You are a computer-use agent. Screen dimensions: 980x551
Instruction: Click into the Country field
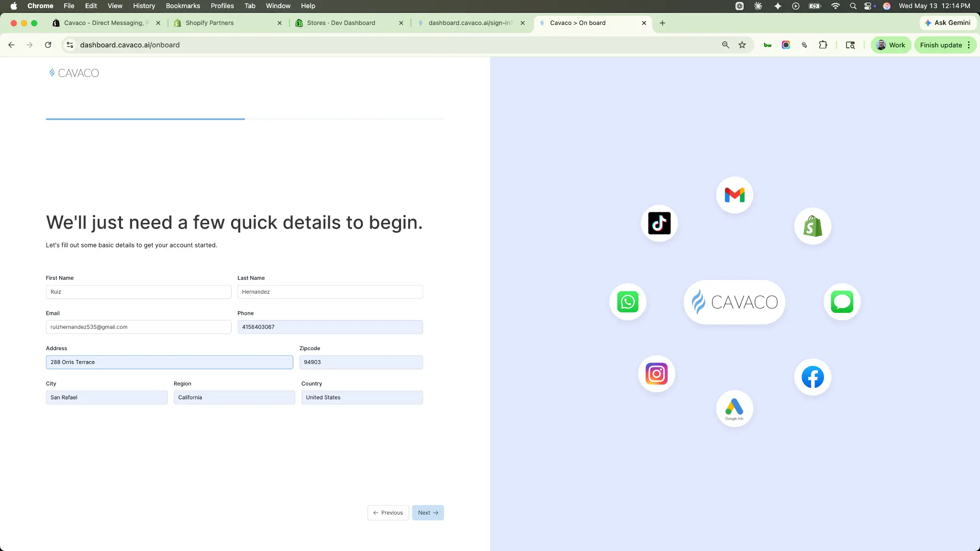(x=362, y=397)
